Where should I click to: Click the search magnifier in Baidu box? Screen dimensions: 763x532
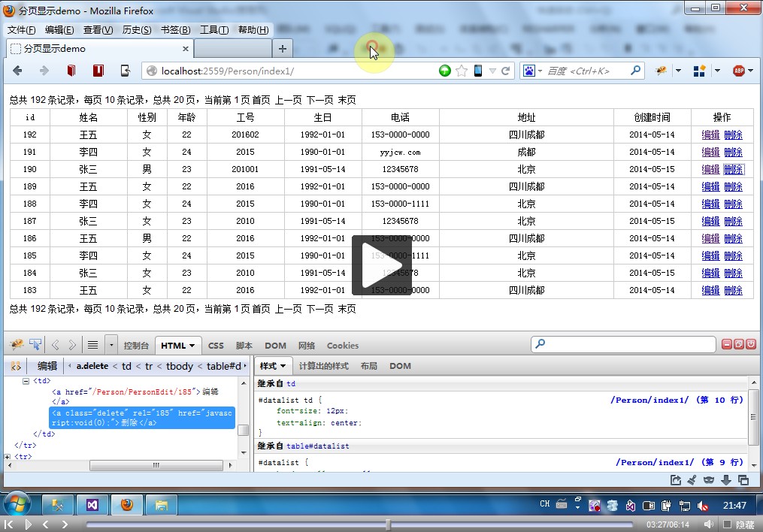point(635,71)
